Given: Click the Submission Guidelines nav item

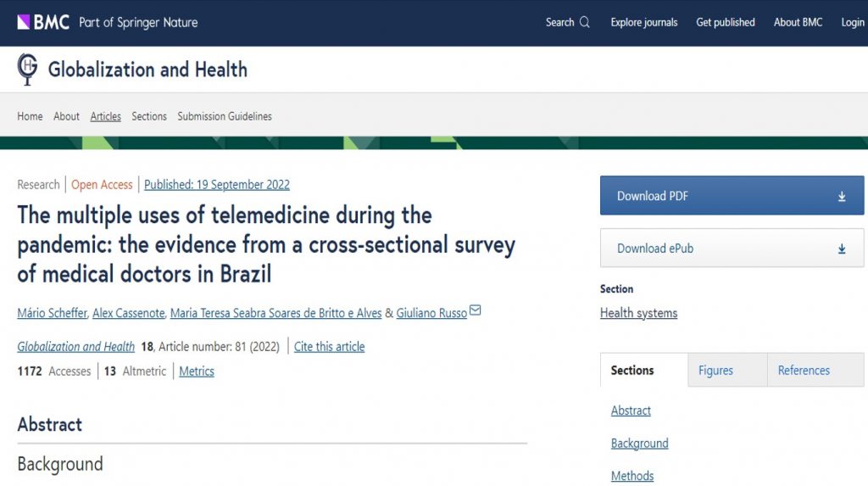Looking at the screenshot, I should (225, 116).
